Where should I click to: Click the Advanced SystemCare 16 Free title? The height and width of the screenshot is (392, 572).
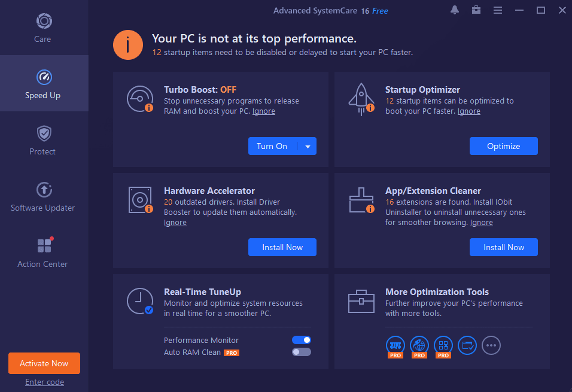(x=330, y=11)
